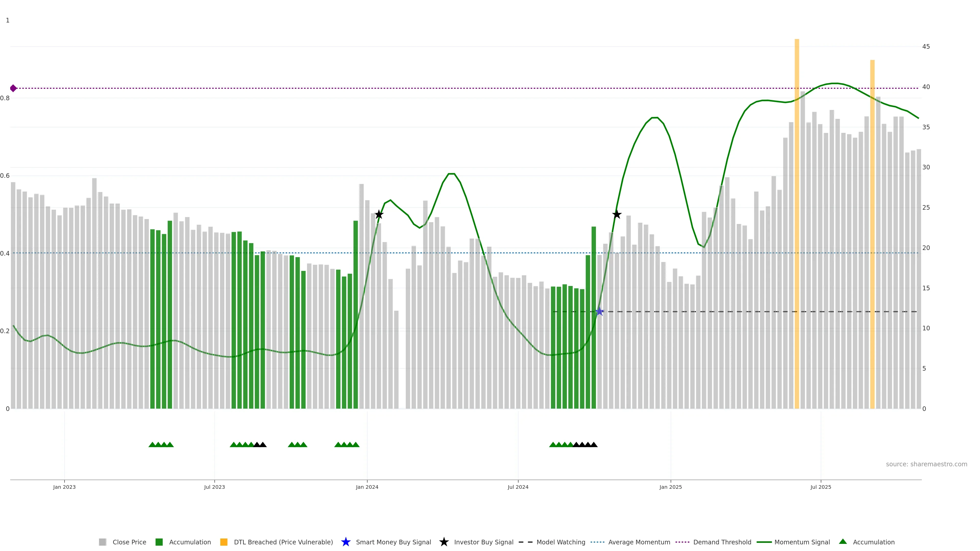Click the black Investor Buy star near Jan 2024
The width and height of the screenshot is (980, 551).
pos(379,215)
